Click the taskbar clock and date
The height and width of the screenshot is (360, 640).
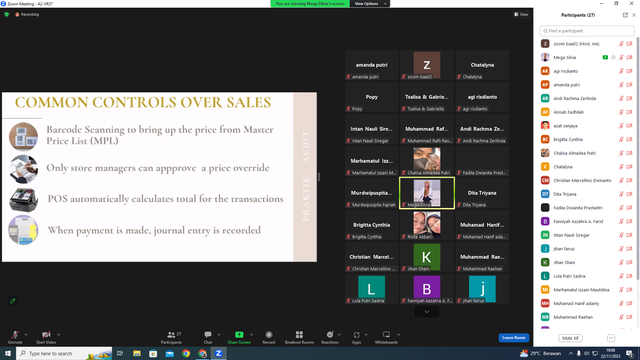click(610, 353)
